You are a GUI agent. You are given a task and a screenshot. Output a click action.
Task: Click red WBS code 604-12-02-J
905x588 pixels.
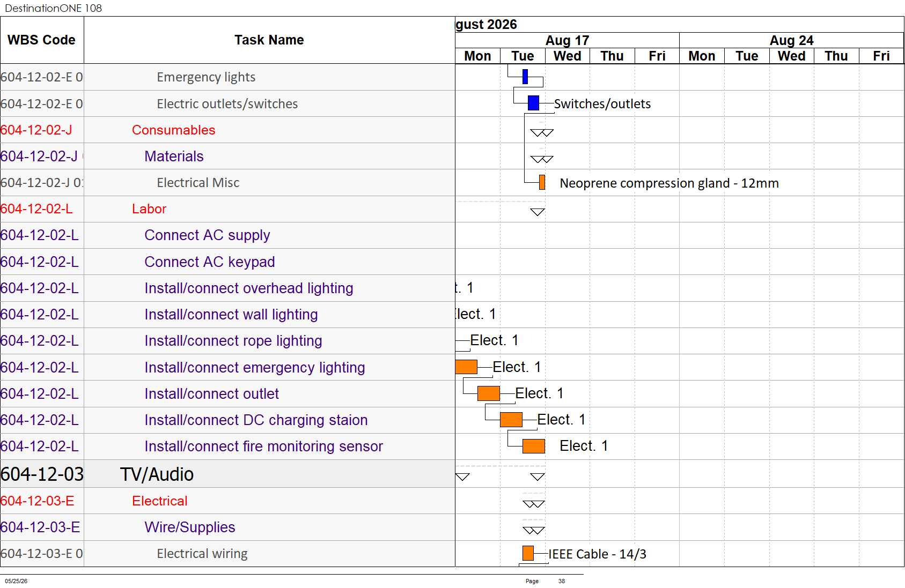click(x=36, y=130)
